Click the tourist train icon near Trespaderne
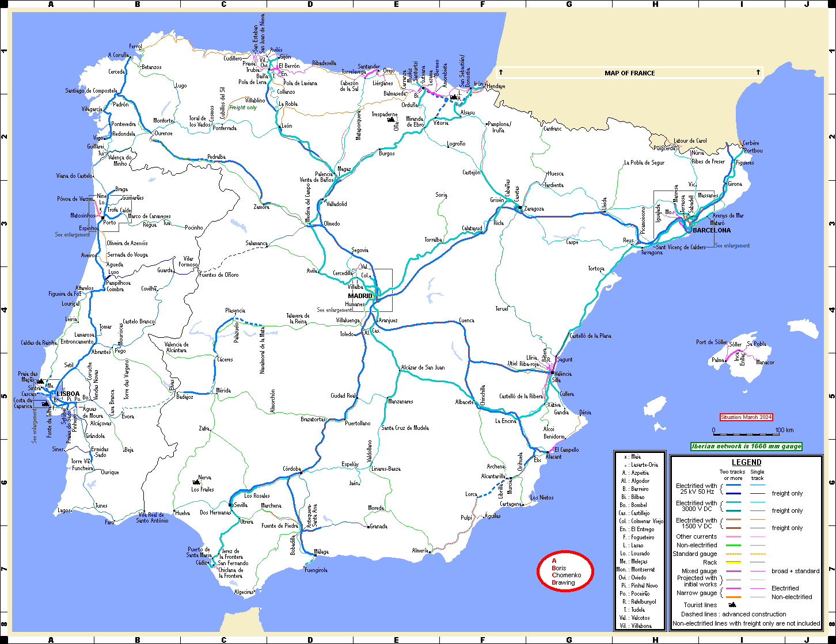This screenshot has width=836, height=644. click(392, 120)
